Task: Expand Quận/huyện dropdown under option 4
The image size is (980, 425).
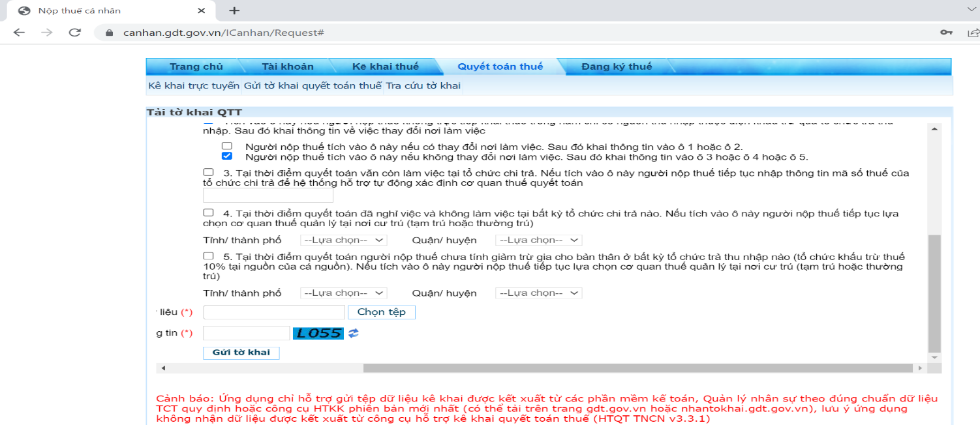Action: coord(538,240)
